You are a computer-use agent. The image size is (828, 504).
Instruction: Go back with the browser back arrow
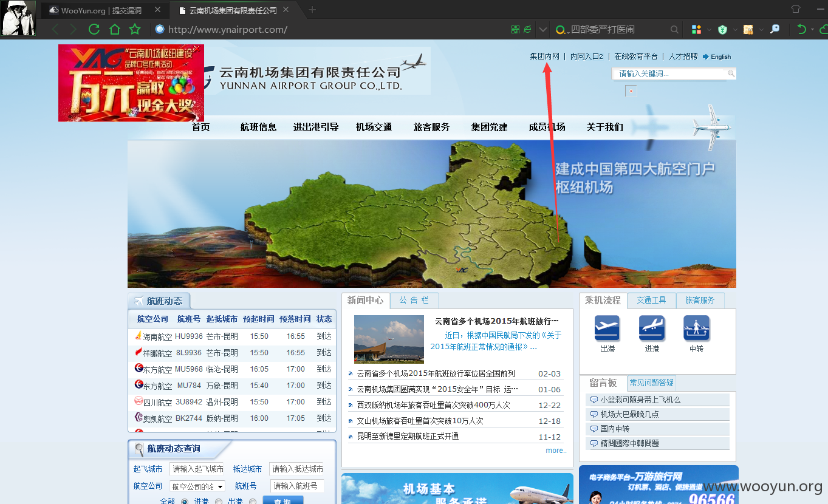pyautogui.click(x=55, y=29)
